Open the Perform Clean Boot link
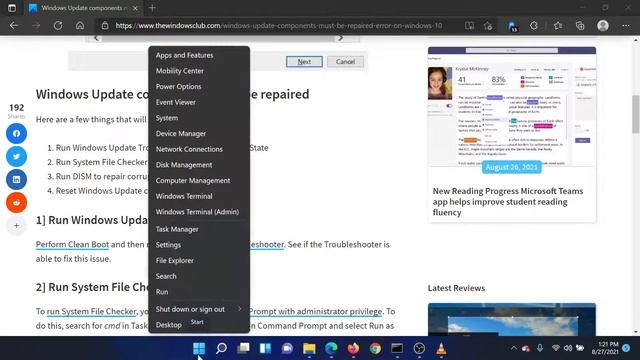Image resolution: width=640 pixels, height=360 pixels. click(x=72, y=244)
